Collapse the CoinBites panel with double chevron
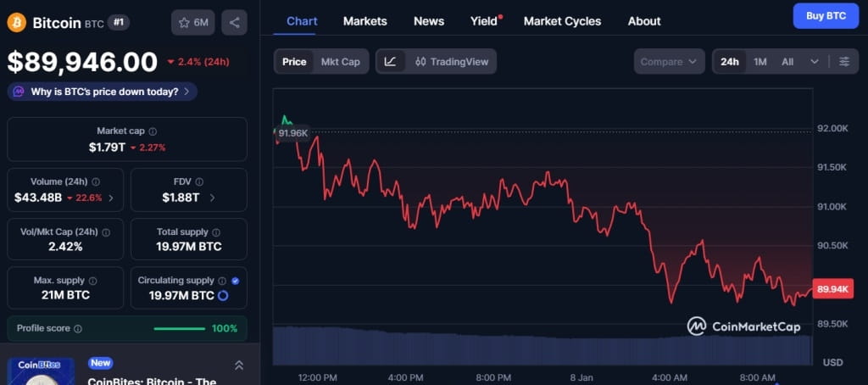This screenshot has width=868, height=385. pyautogui.click(x=239, y=365)
